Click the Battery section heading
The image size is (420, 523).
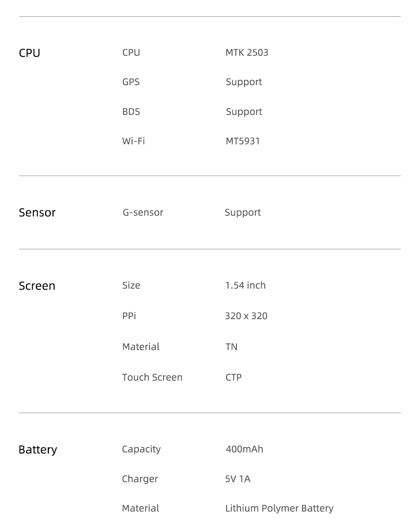(x=38, y=449)
